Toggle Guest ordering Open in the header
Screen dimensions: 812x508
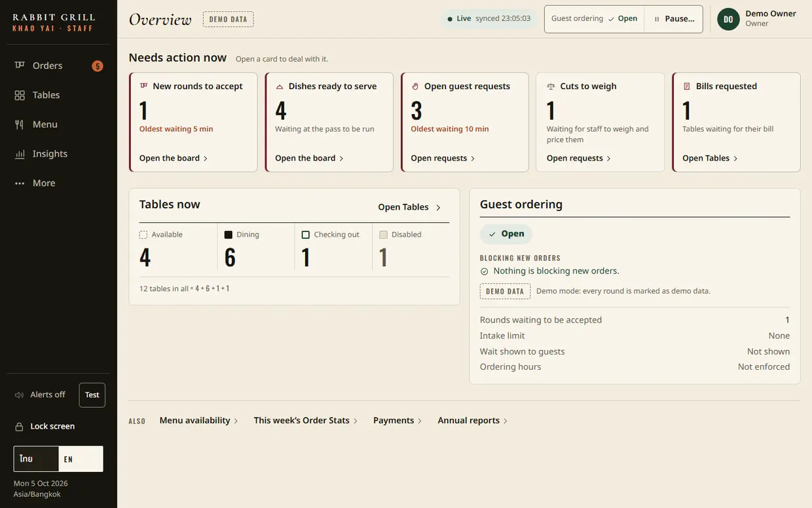pyautogui.click(x=595, y=19)
